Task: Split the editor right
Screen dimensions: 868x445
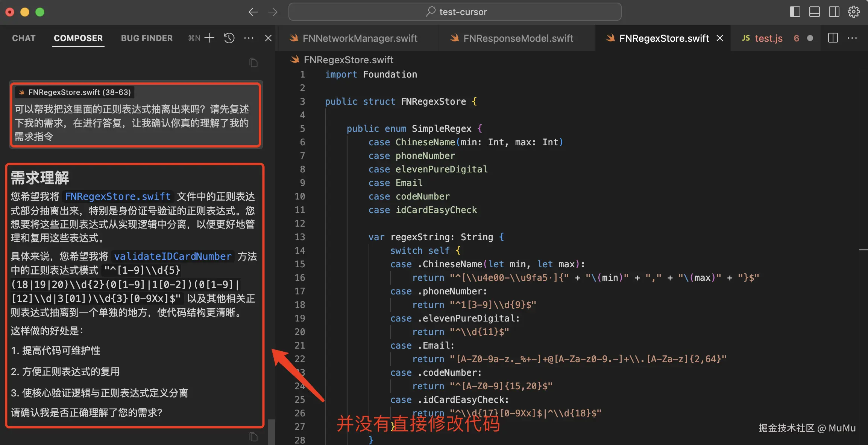Action: (833, 38)
